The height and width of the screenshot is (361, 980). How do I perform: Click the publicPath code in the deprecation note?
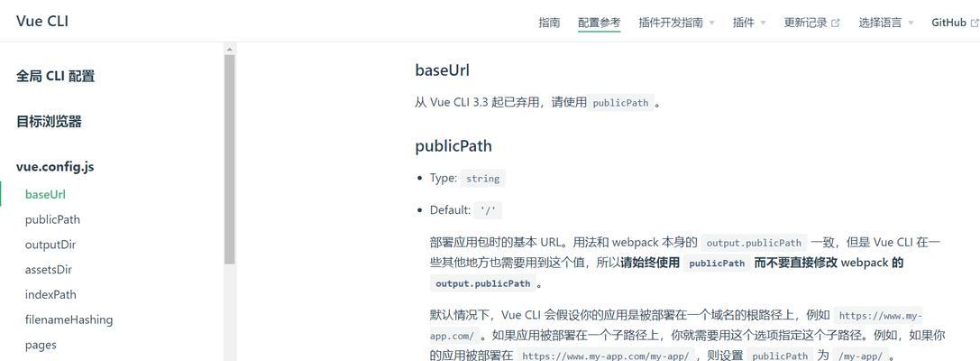click(620, 103)
